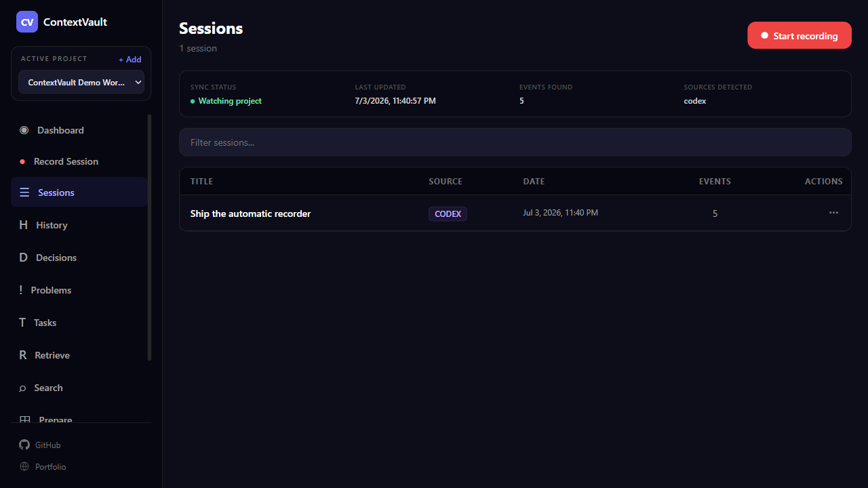The image size is (868, 488).
Task: Click the EVENTS column header
Action: pos(715,182)
